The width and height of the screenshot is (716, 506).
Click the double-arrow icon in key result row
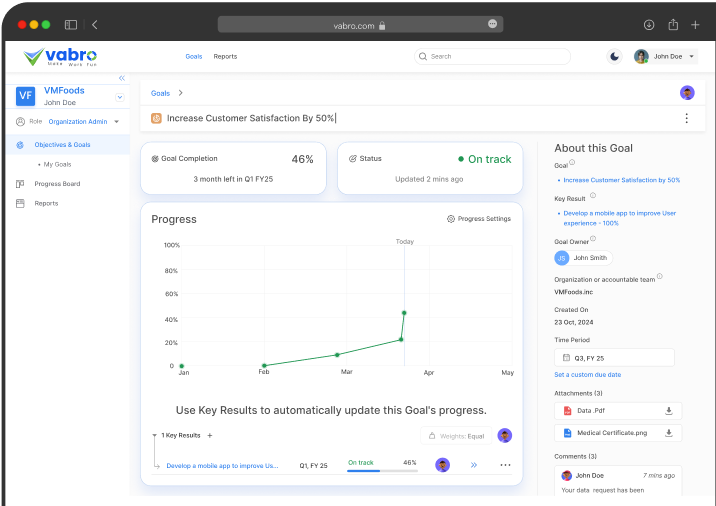coord(474,465)
